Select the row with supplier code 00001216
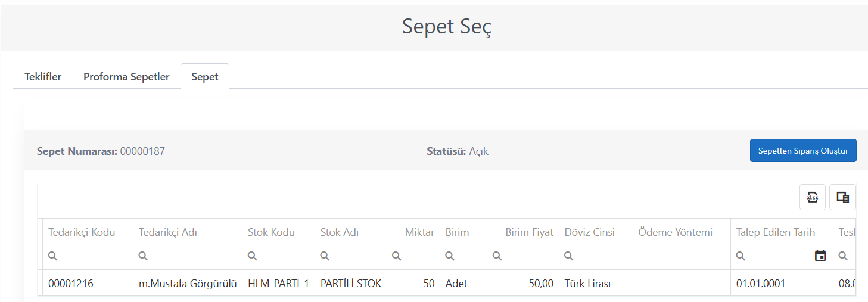 coord(447,284)
